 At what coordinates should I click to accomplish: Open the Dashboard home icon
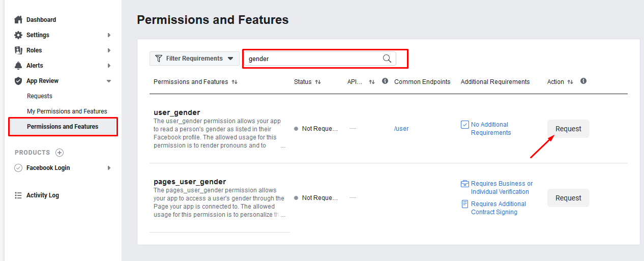(18, 20)
